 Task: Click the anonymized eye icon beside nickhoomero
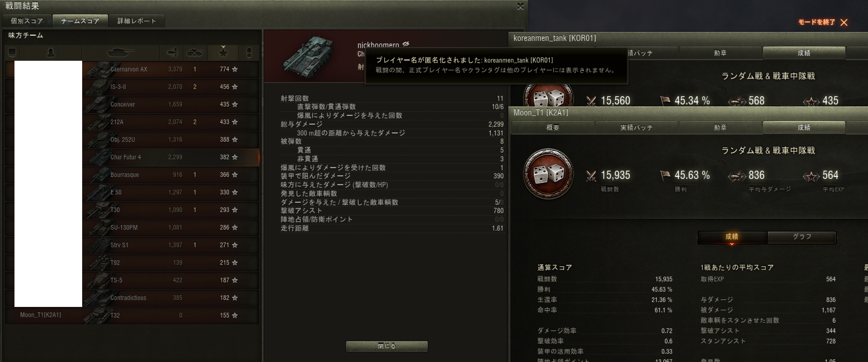pos(406,44)
